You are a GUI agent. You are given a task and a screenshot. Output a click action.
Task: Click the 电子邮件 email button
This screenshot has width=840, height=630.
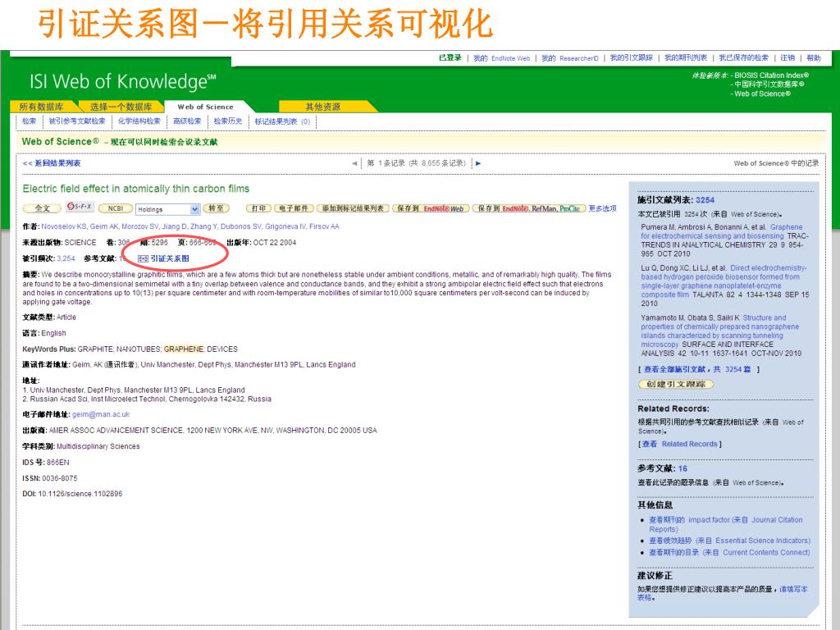point(294,208)
